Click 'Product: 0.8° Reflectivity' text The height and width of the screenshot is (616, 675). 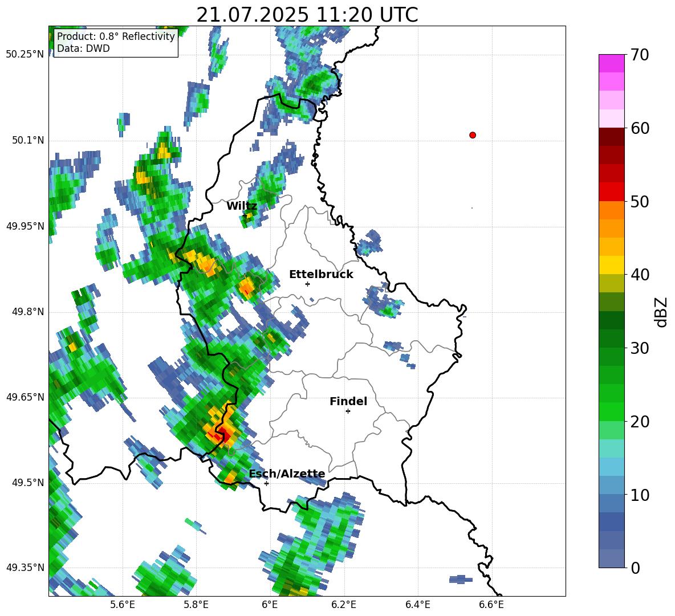tap(116, 36)
